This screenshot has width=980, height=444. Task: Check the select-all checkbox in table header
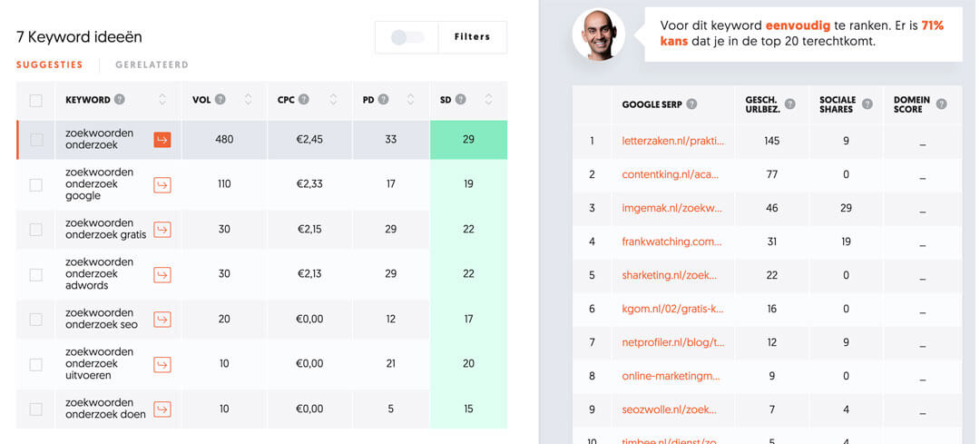(36, 101)
